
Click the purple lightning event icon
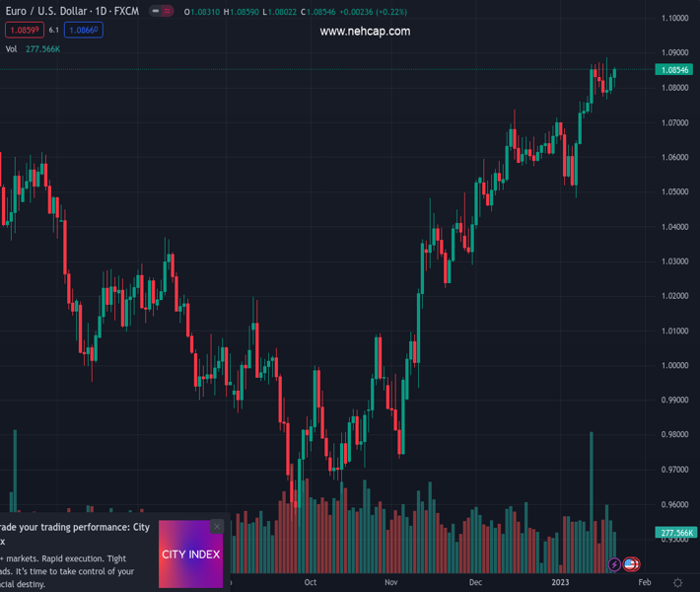point(615,565)
